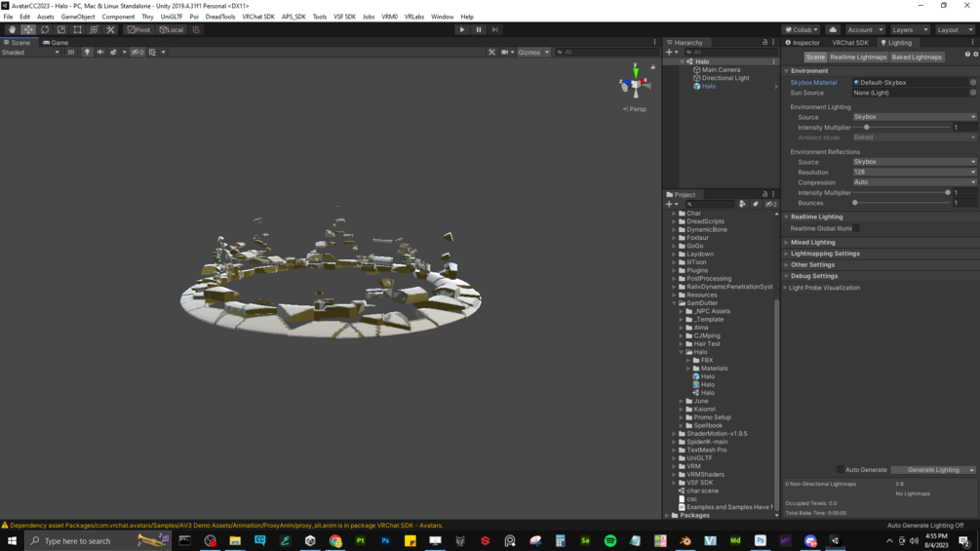Select the Hand tool
This screenshot has height=551, width=980.
(x=12, y=29)
